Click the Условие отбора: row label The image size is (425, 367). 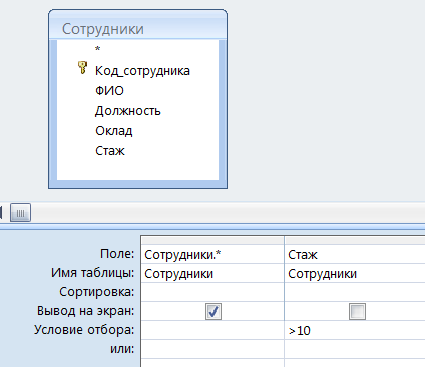[x=84, y=330]
